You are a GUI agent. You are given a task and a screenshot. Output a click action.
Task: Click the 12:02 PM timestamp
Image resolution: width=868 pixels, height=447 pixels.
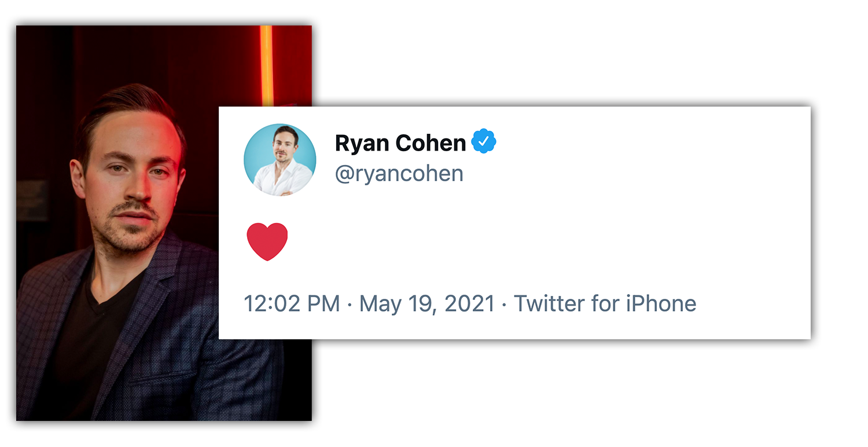292,303
